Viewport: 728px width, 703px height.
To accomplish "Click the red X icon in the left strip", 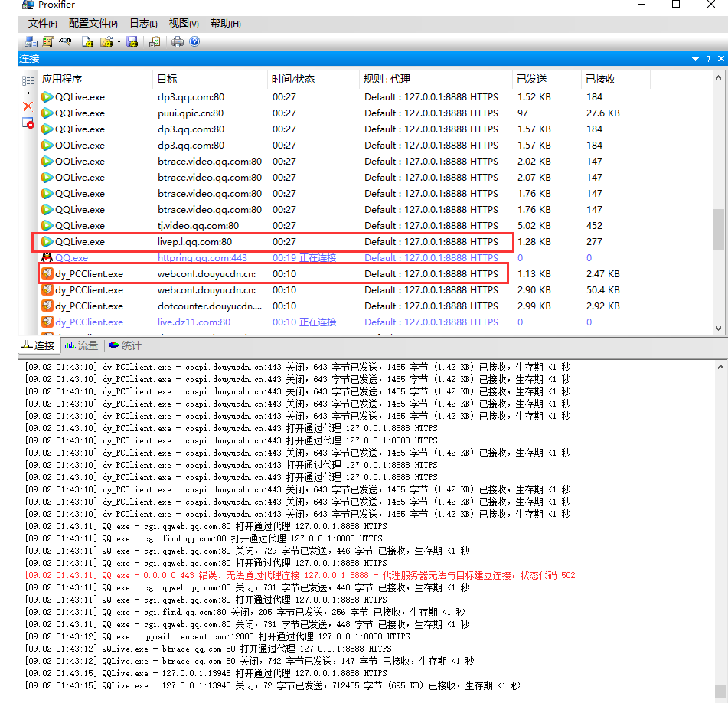I will [x=28, y=106].
